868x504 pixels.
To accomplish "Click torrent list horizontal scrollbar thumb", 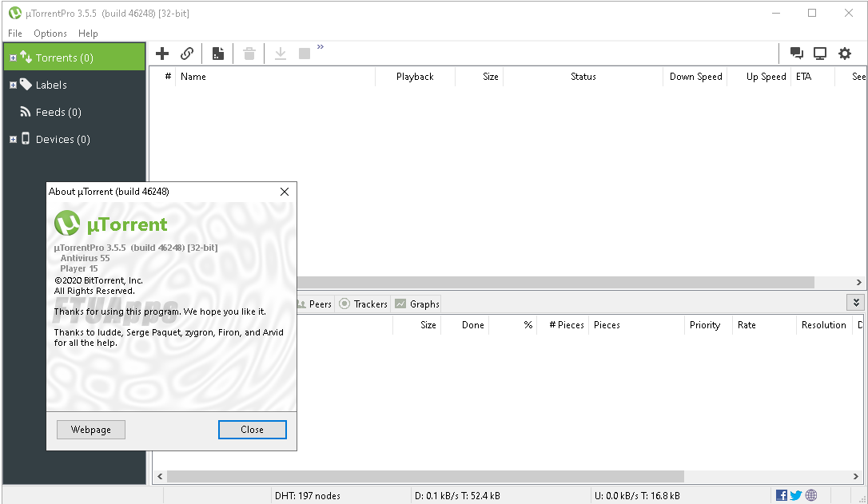I will (x=555, y=282).
